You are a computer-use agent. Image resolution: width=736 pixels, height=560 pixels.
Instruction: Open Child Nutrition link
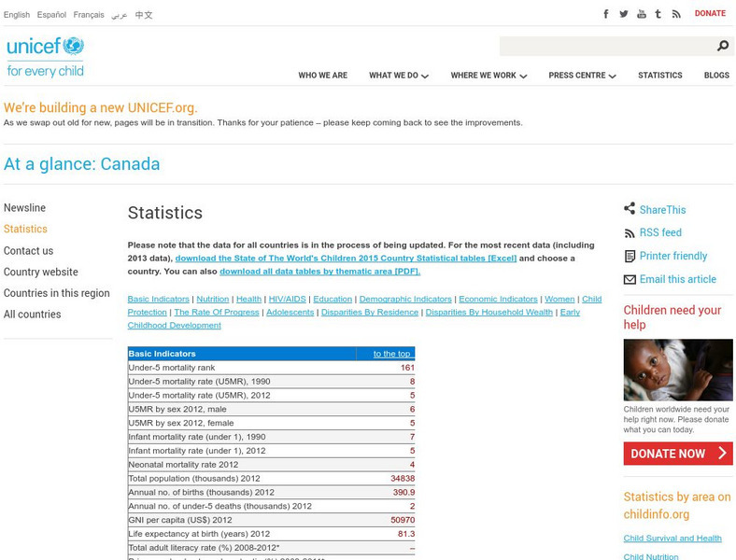coord(651,556)
